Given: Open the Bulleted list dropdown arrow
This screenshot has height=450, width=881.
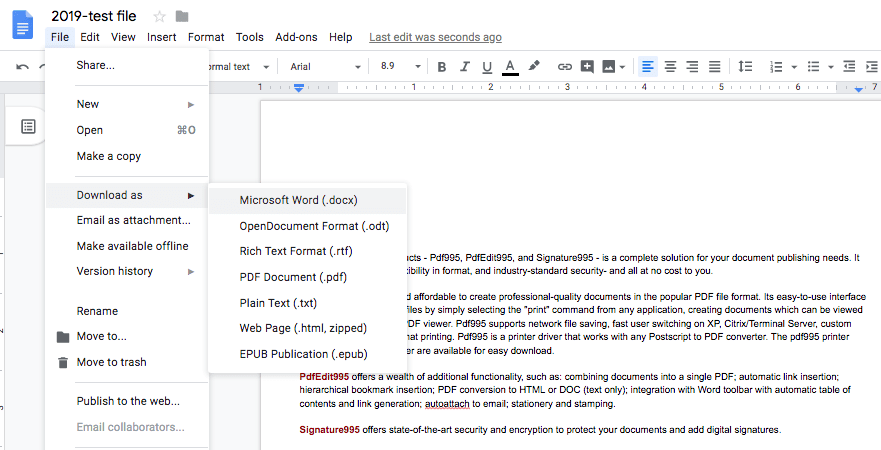Looking at the screenshot, I should (x=831, y=67).
